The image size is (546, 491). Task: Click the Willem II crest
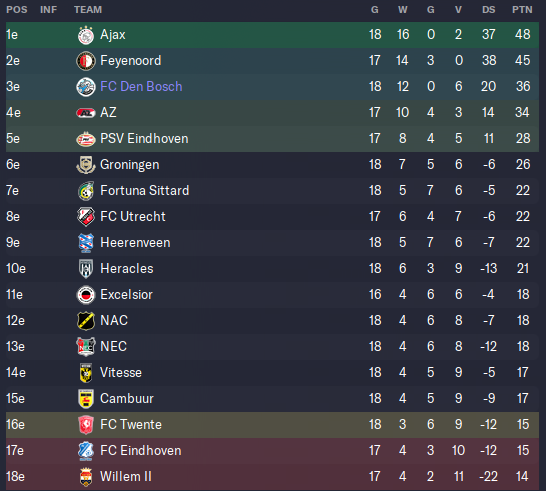pyautogui.click(x=86, y=477)
